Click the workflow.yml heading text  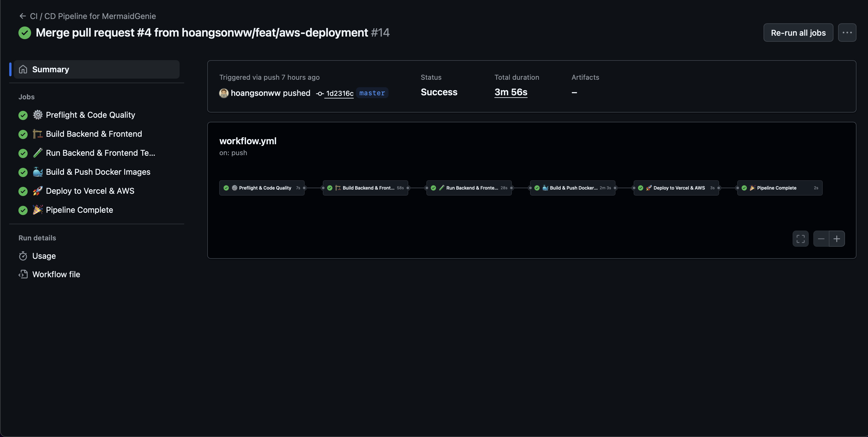pos(248,141)
